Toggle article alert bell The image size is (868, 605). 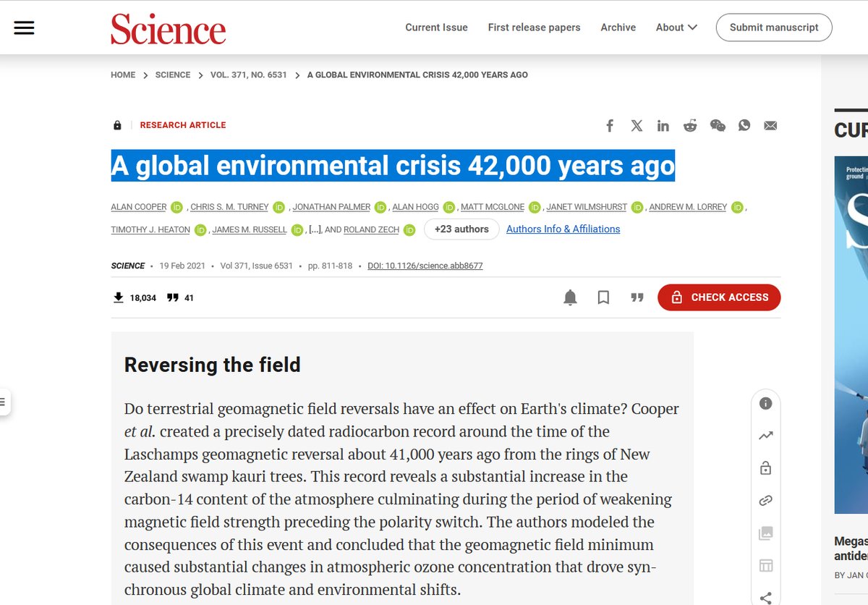(x=570, y=297)
